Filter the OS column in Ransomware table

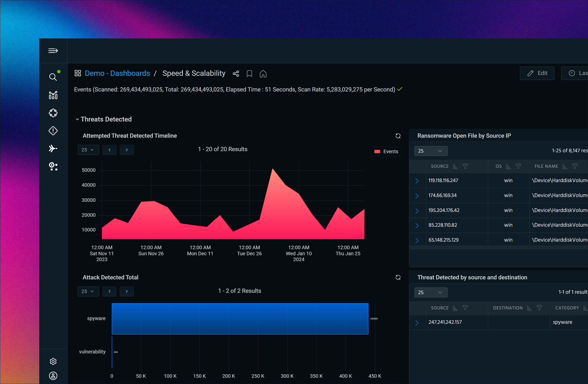click(x=518, y=166)
